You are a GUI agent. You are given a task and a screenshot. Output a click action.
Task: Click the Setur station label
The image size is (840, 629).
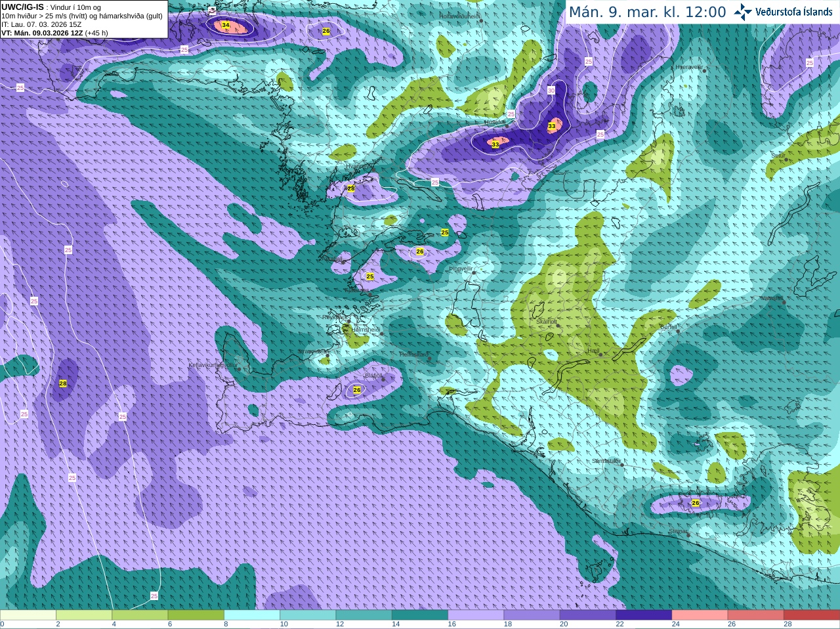778,156
